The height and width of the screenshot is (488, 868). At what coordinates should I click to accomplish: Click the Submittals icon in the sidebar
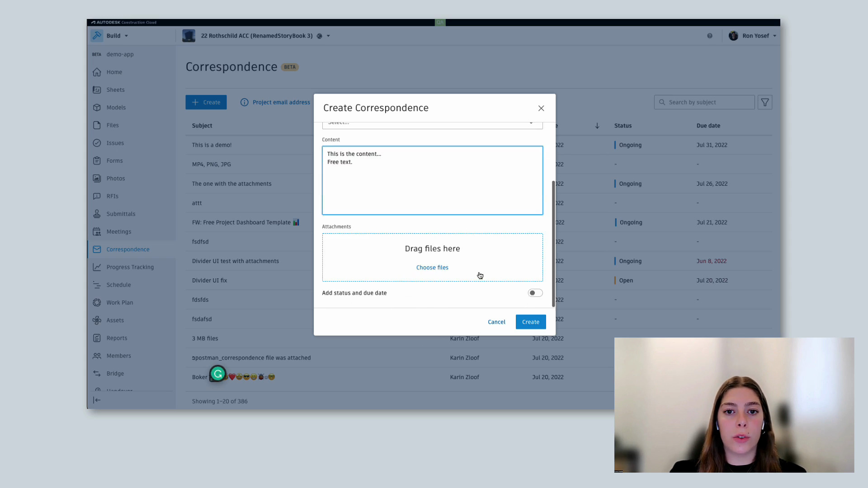click(97, 214)
